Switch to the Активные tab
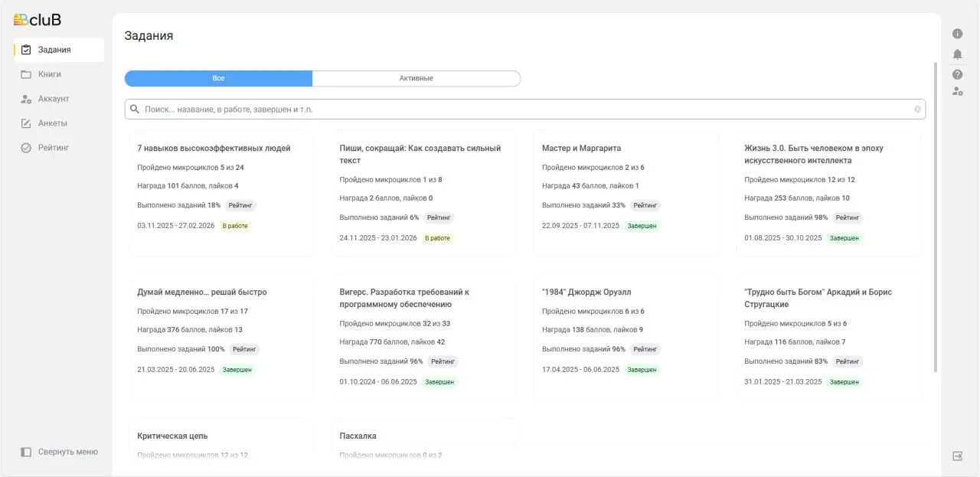Screen dimensions: 980x477 (416, 78)
